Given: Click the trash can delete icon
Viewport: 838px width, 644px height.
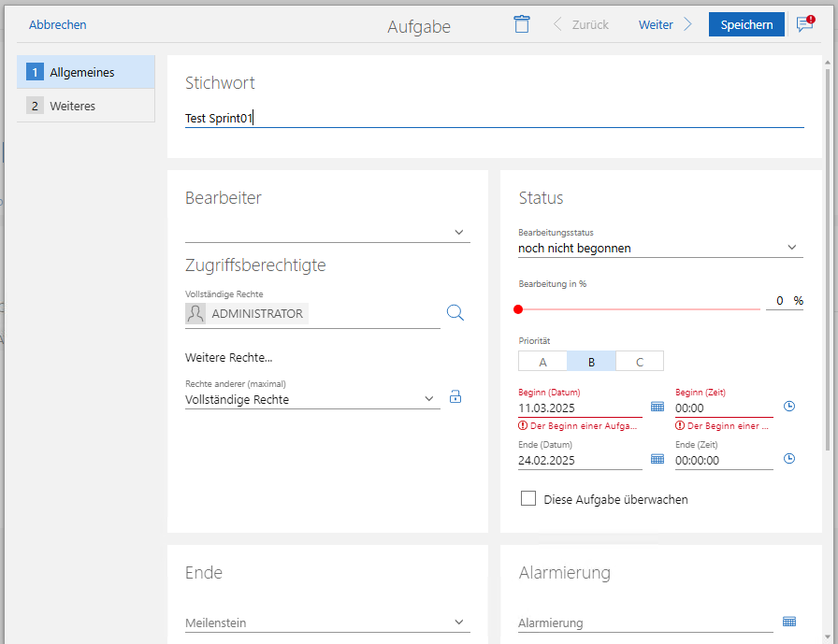Looking at the screenshot, I should [x=522, y=24].
